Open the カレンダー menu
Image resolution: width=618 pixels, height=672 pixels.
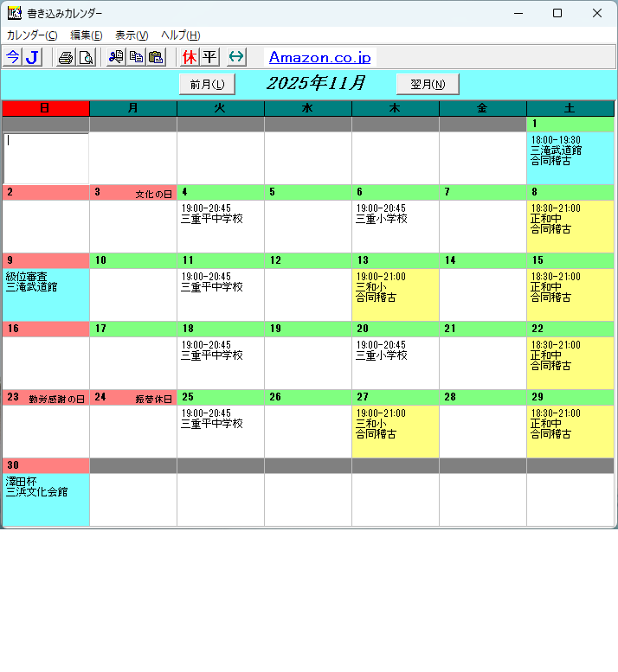[x=32, y=35]
